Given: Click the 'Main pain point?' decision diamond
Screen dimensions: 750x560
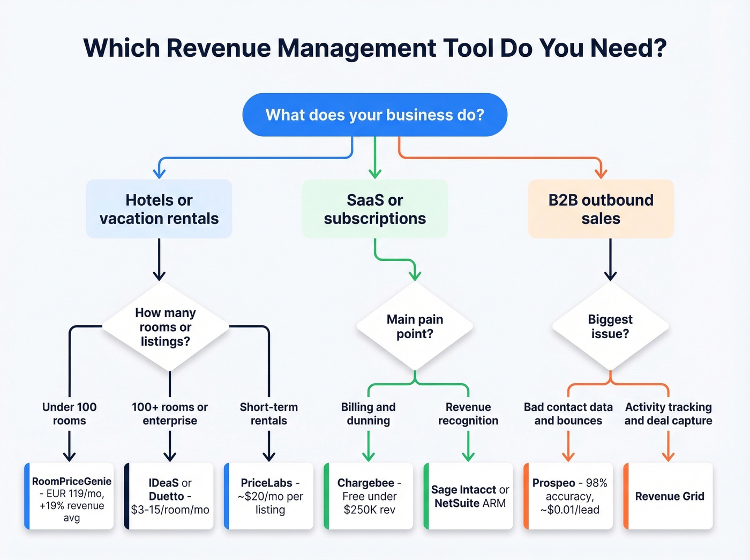Looking at the screenshot, I should pyautogui.click(x=414, y=326).
